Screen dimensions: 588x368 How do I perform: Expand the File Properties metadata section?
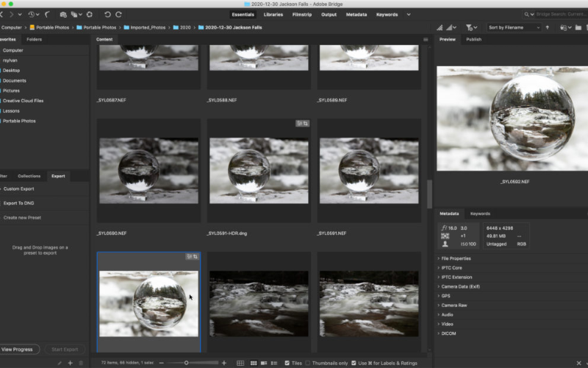pos(456,258)
